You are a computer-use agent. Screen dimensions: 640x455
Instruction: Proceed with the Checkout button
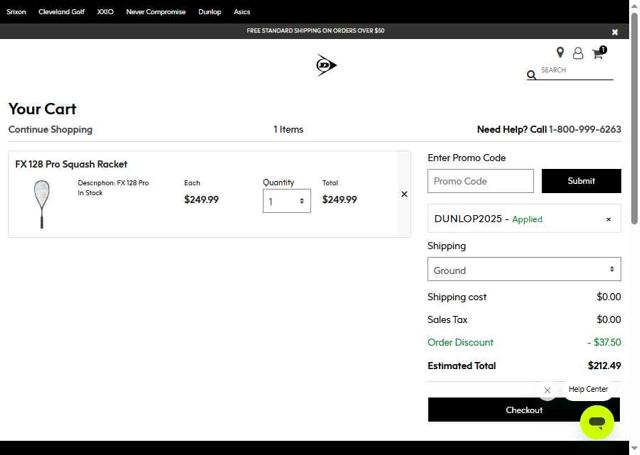(x=524, y=410)
